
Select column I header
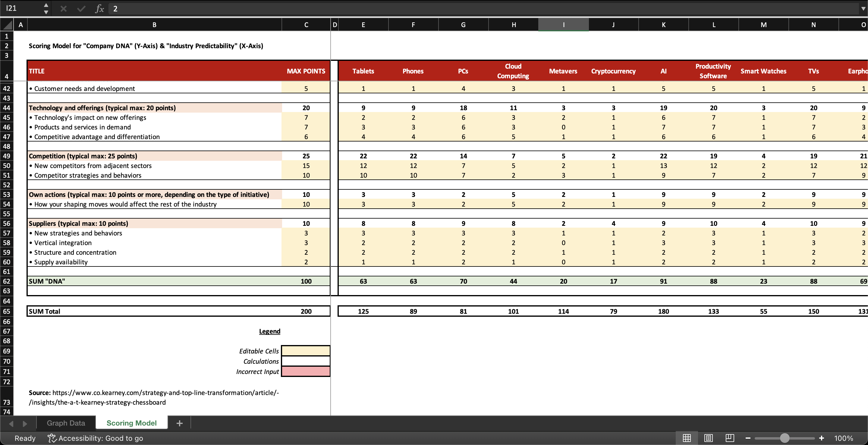point(563,25)
